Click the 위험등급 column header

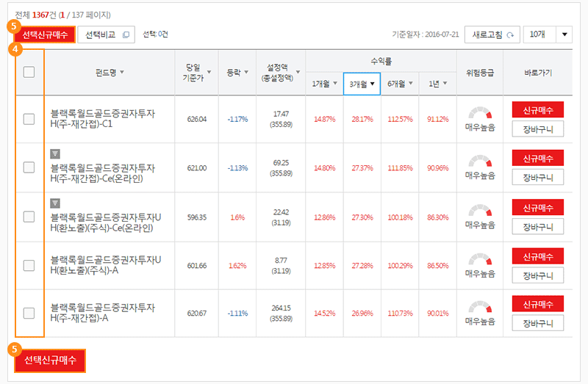[480, 73]
